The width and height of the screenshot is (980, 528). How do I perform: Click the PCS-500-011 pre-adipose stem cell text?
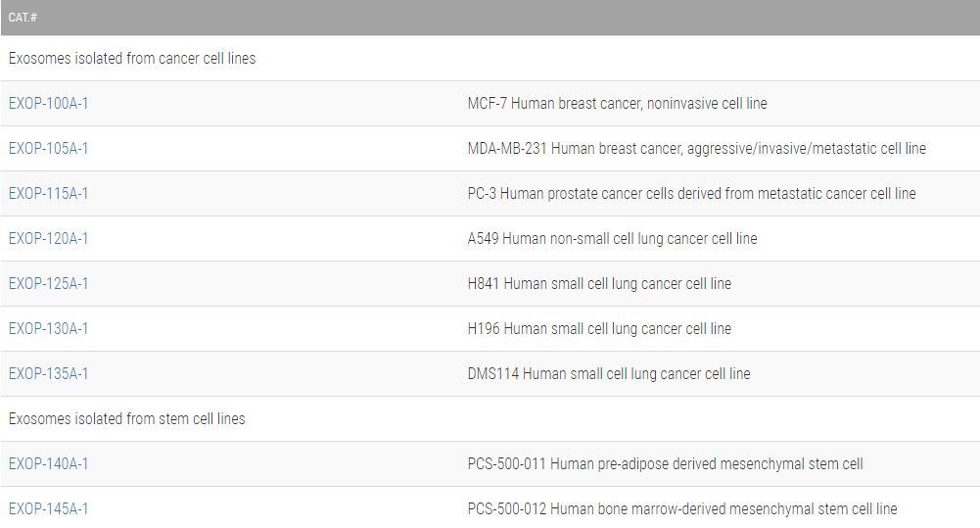(x=665, y=464)
